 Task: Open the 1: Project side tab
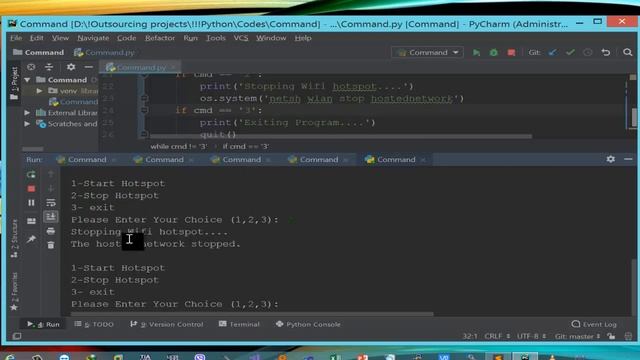[14, 84]
